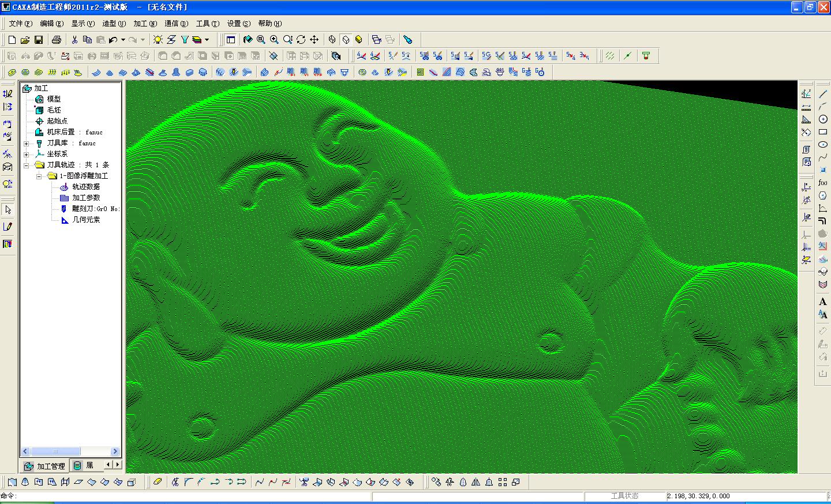The height and width of the screenshot is (504, 831).
Task: Select the 加工 root tree node
Action: tap(41, 88)
